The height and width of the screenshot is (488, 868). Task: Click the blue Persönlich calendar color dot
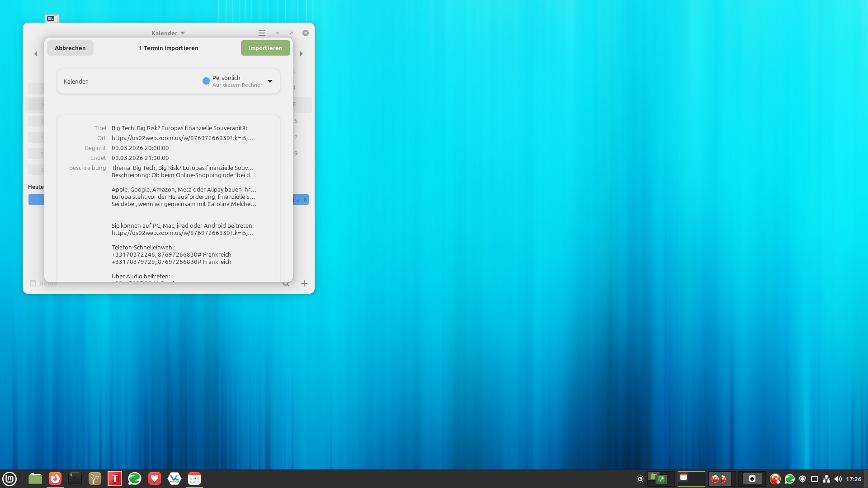pyautogui.click(x=206, y=81)
